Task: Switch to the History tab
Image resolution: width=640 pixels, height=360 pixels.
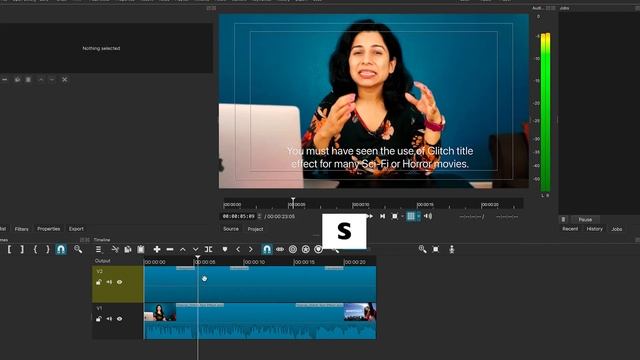Action: pos(595,229)
